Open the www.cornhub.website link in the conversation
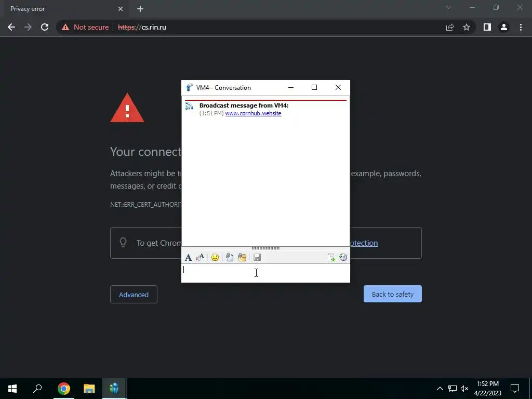532x399 pixels. tap(253, 113)
